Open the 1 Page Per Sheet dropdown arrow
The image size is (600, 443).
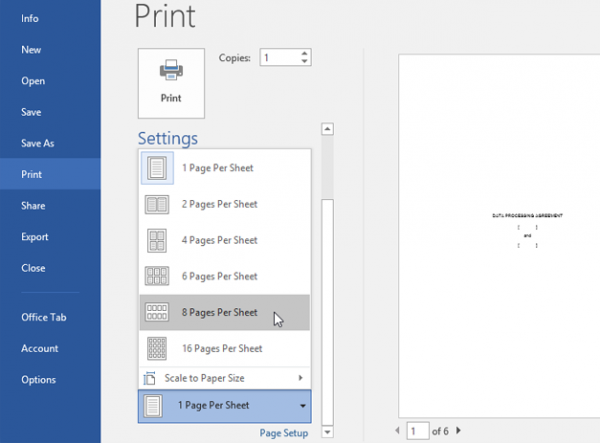point(303,406)
